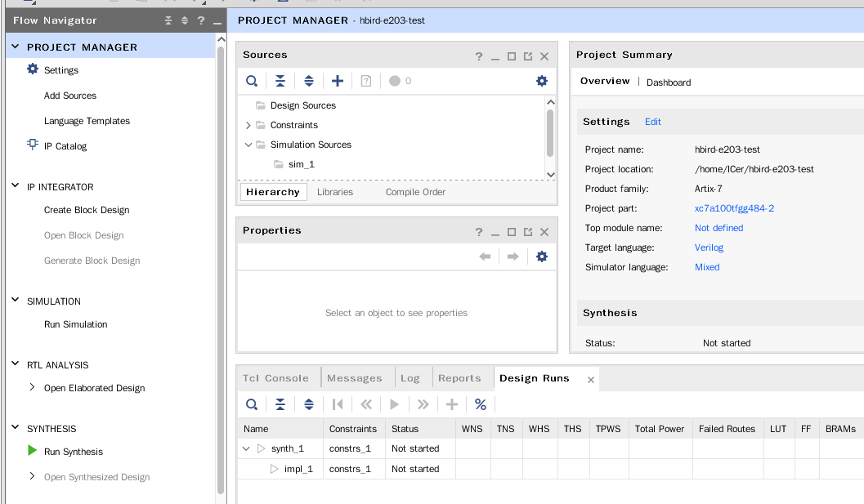This screenshot has height=504, width=864.
Task: Click green Run Synthesis play icon
Action: [32, 451]
